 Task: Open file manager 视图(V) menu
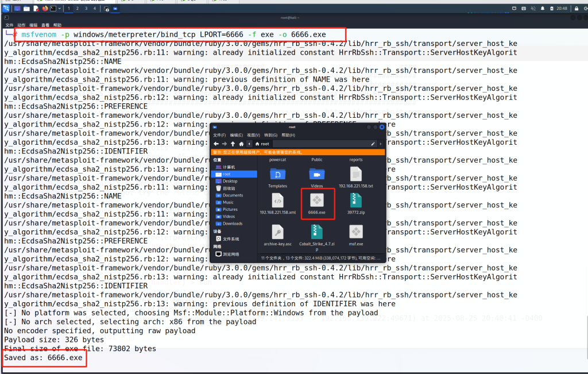253,135
